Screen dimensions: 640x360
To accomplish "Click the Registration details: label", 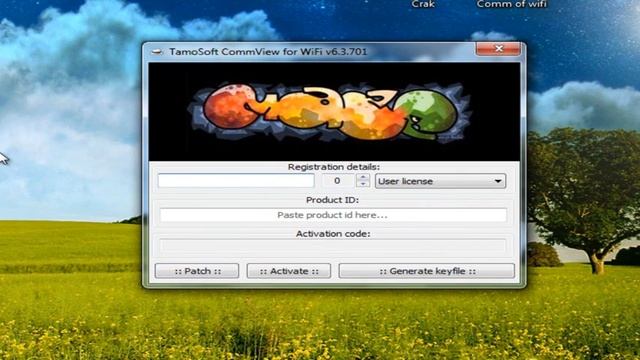I will tap(333, 167).
